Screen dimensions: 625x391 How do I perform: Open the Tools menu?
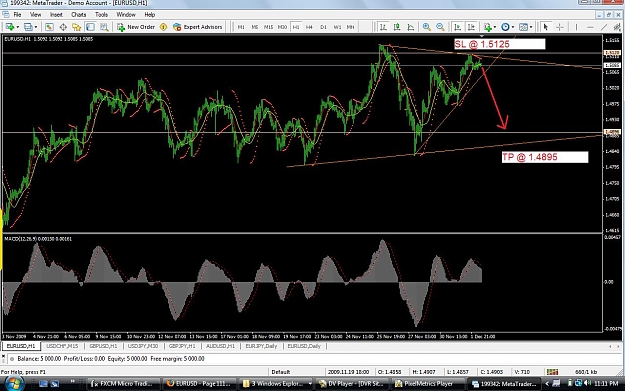pyautogui.click(x=101, y=15)
